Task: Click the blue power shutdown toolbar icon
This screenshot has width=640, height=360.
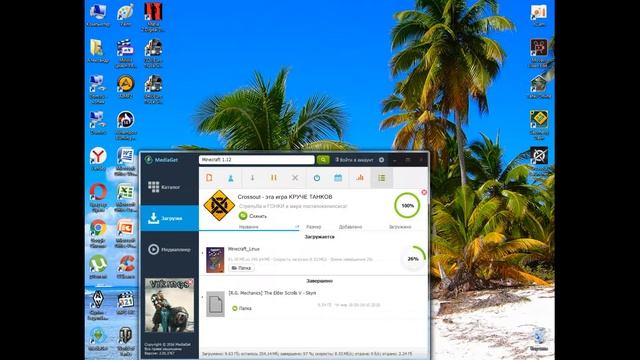Action: [x=317, y=178]
